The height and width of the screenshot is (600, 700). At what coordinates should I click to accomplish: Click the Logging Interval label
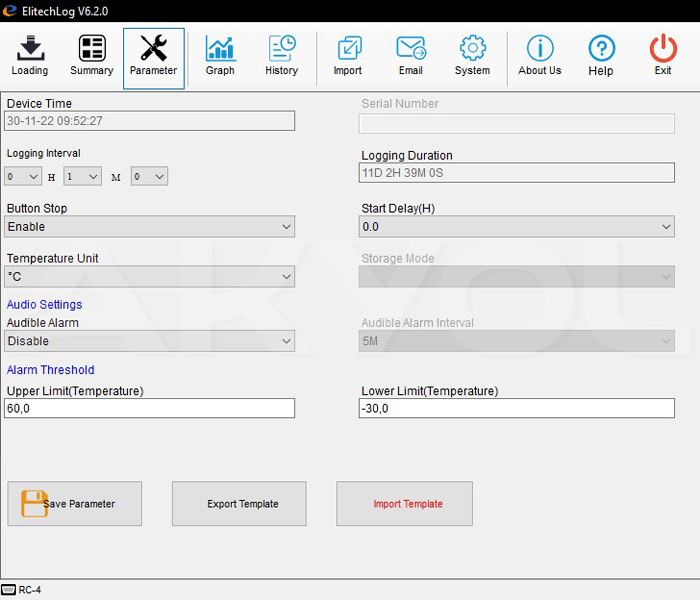(x=44, y=153)
